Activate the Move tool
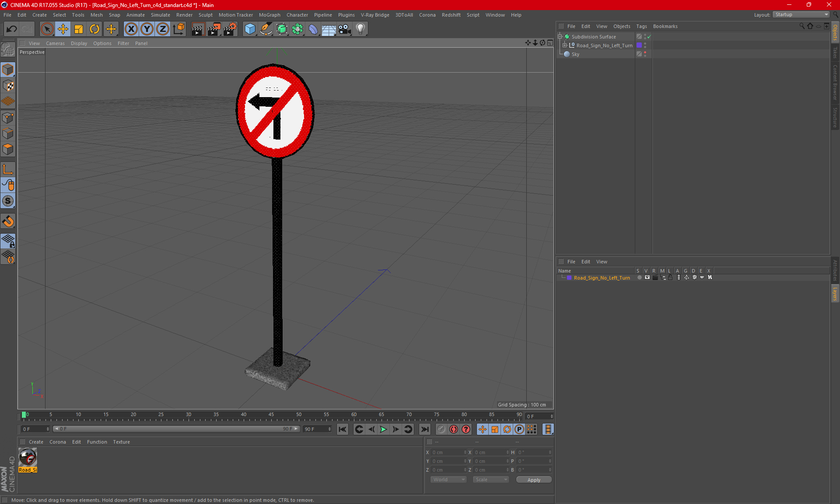Image resolution: width=840 pixels, height=504 pixels. tap(63, 29)
